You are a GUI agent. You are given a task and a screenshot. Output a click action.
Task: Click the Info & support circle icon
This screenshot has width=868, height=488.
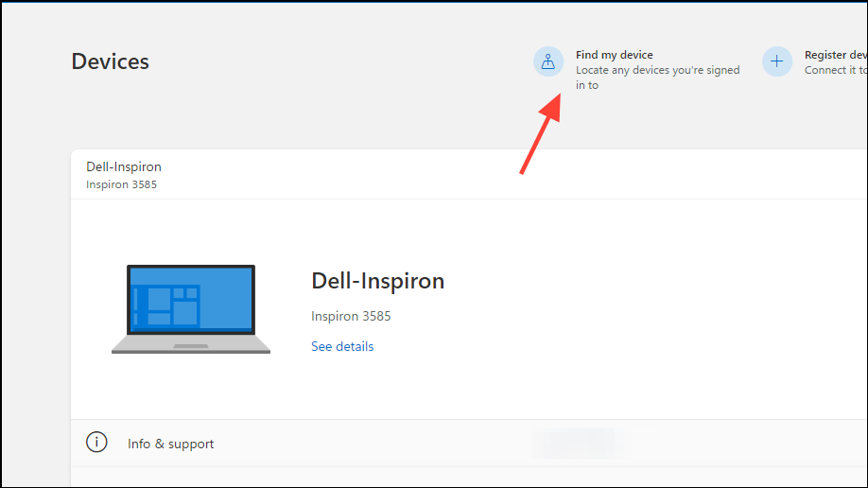pyautogui.click(x=96, y=442)
